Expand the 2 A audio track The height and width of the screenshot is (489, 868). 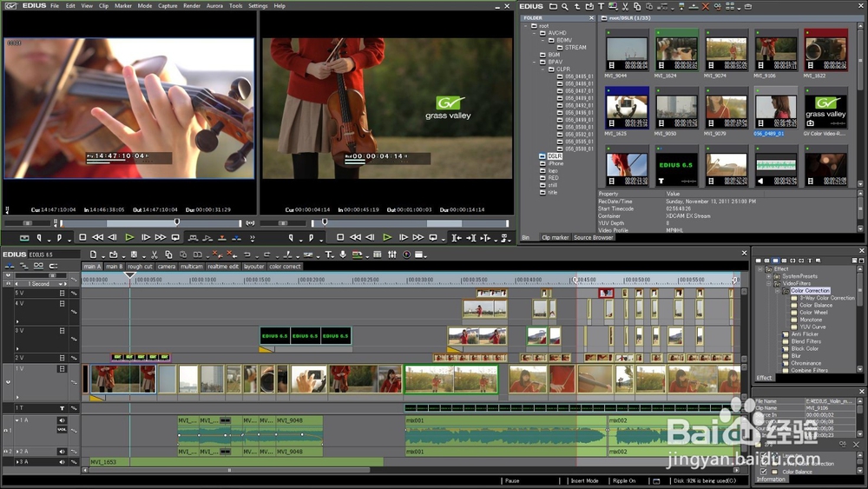pos(17,452)
